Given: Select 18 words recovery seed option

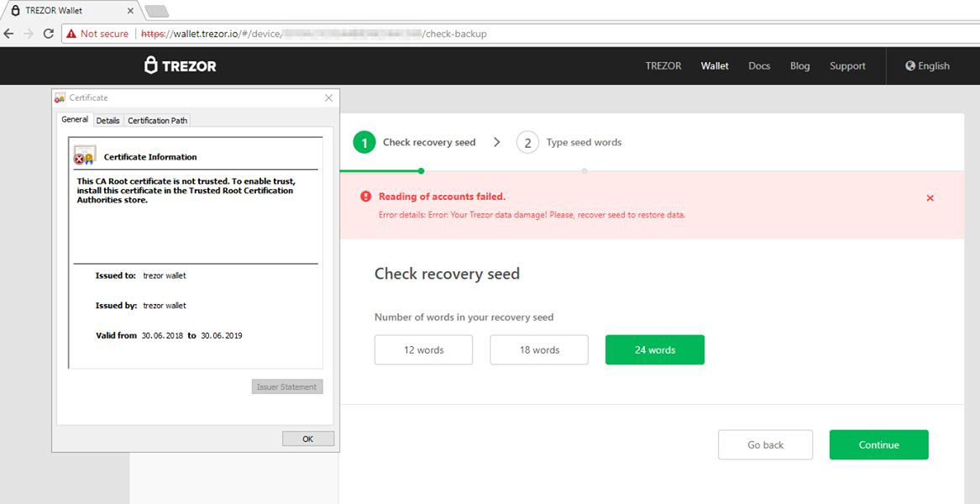Looking at the screenshot, I should pos(539,350).
